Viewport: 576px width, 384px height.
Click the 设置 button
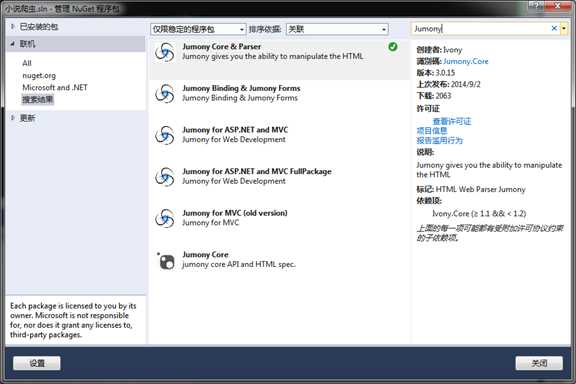pyautogui.click(x=37, y=363)
